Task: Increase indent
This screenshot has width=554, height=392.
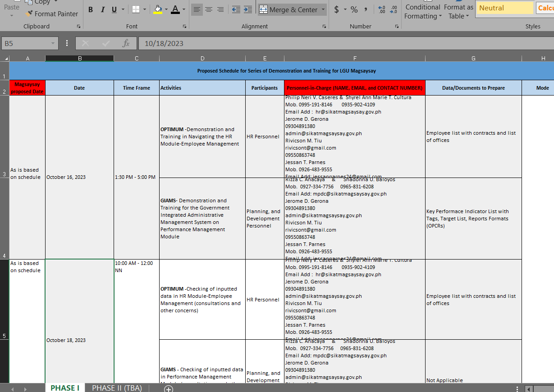Action: coord(247,9)
